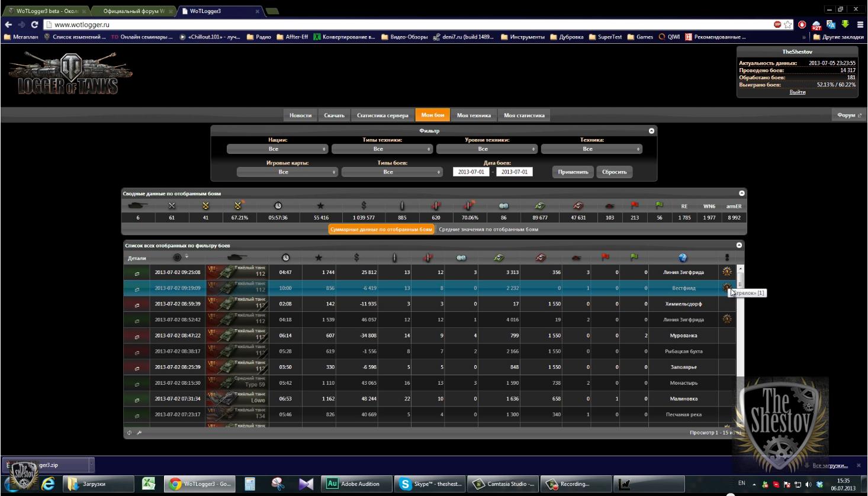Click the medal icon in the Линия Зигфрида 09:25:08 row
868x496 pixels.
pos(727,272)
